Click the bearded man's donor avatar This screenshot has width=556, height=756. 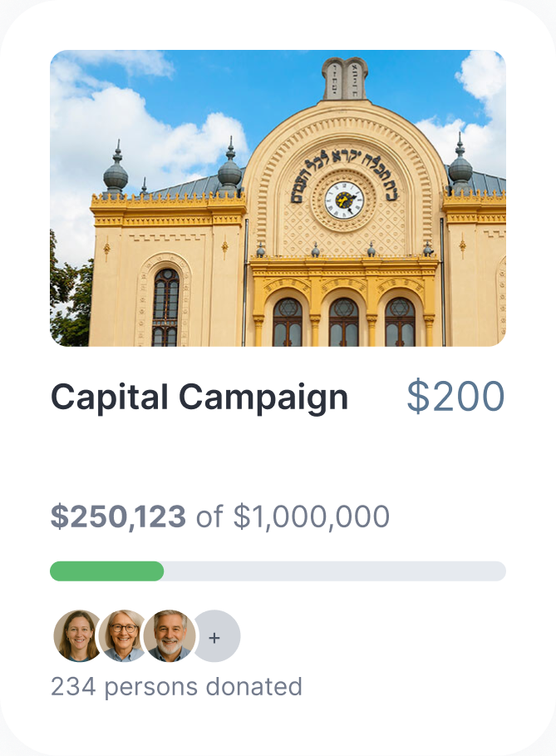(x=170, y=636)
